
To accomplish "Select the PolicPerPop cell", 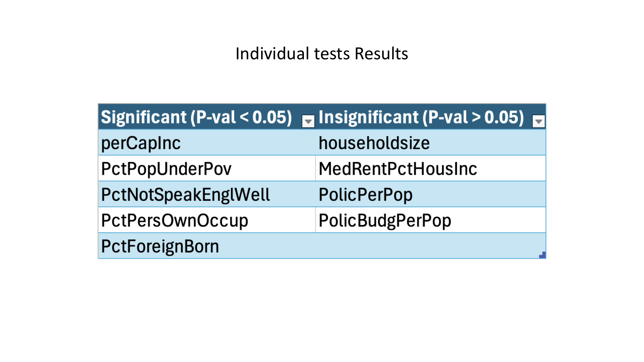I will (430, 194).
